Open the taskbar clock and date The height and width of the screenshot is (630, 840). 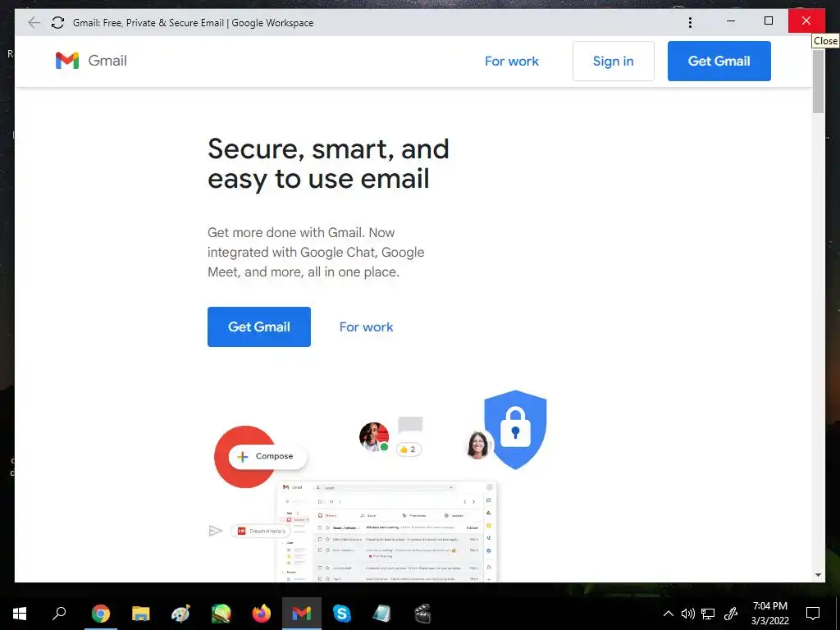point(769,614)
